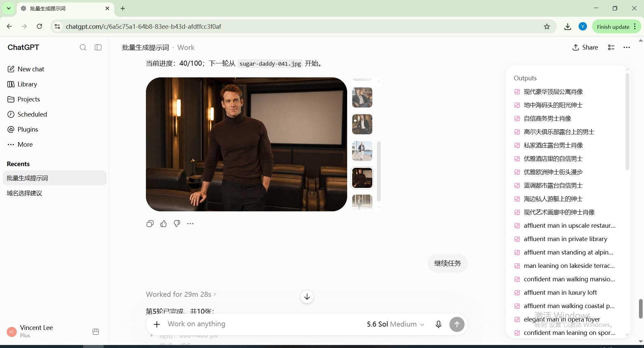Open the attach plus menu in composer
Screen dimensions: 644x348
(x=157, y=324)
